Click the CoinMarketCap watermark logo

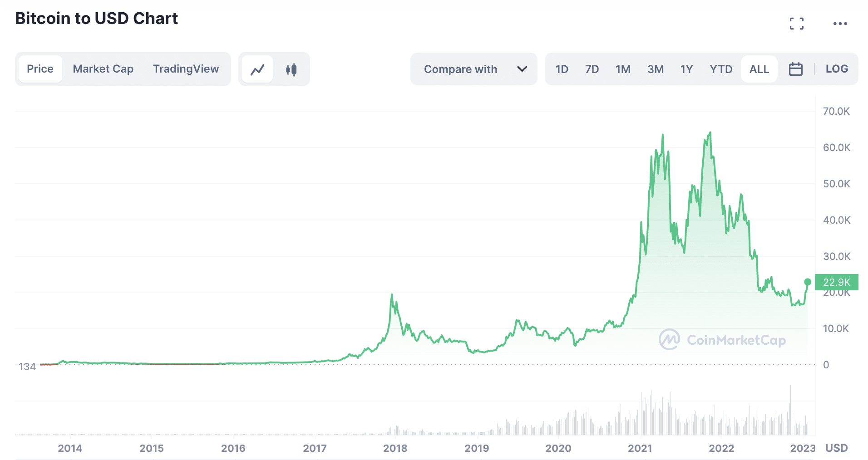[x=722, y=339]
